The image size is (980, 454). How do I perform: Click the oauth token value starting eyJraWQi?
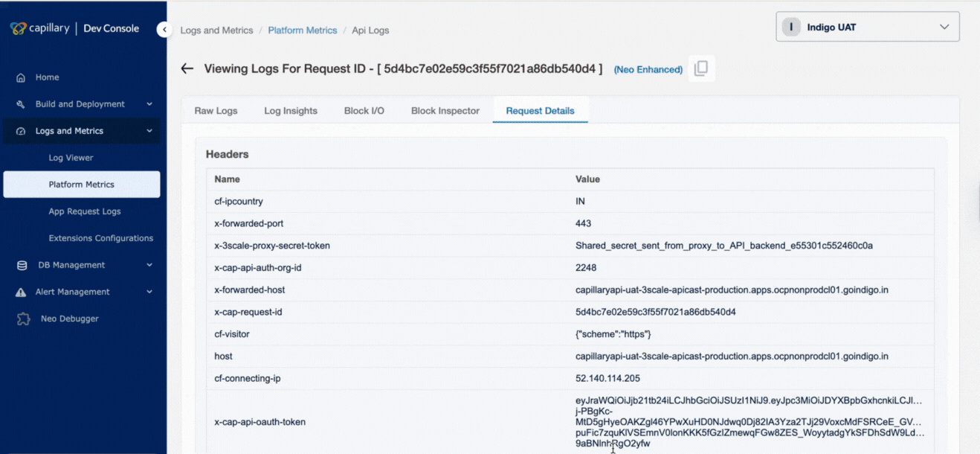point(749,422)
